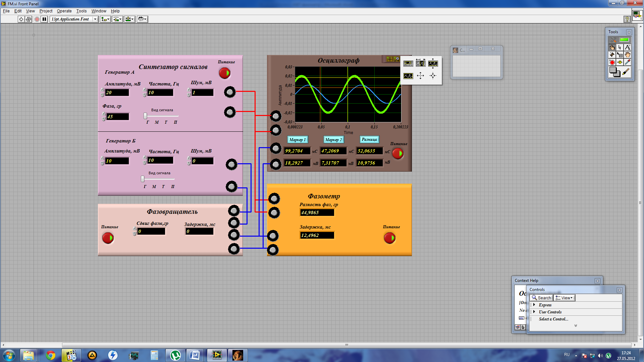This screenshot has width=644, height=362.
Task: Open the Reorder dropdown
Action: click(x=142, y=19)
